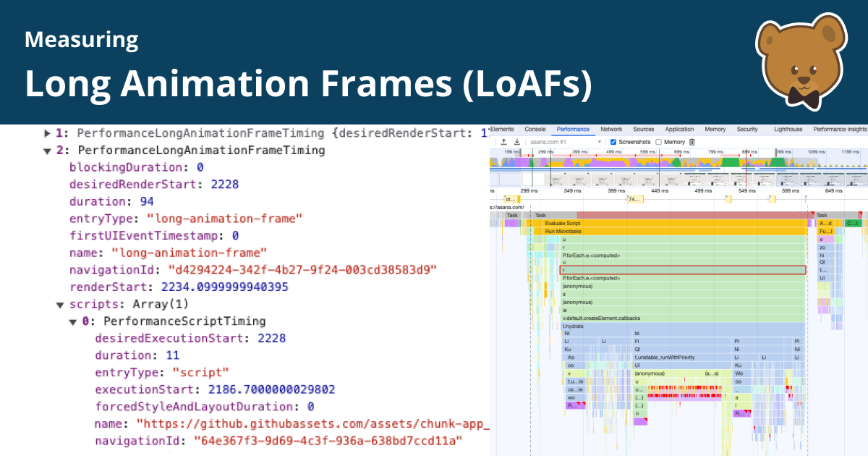
Task: Disable the Screenshots checkbox
Action: click(x=613, y=142)
